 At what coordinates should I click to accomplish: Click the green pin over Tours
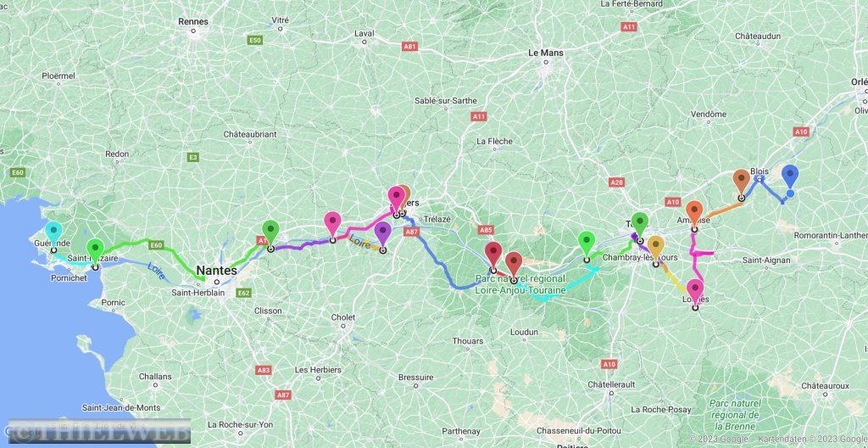[640, 224]
